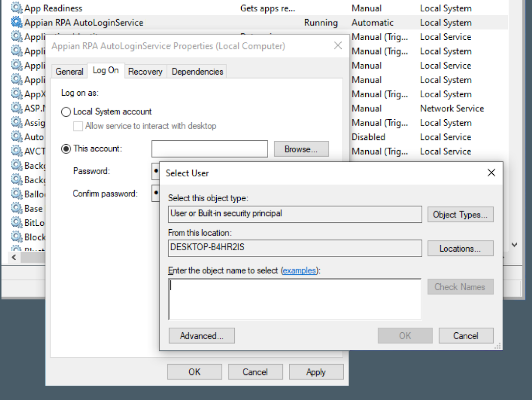
Task: Click the Ballo service gear icon
Action: coord(16,193)
